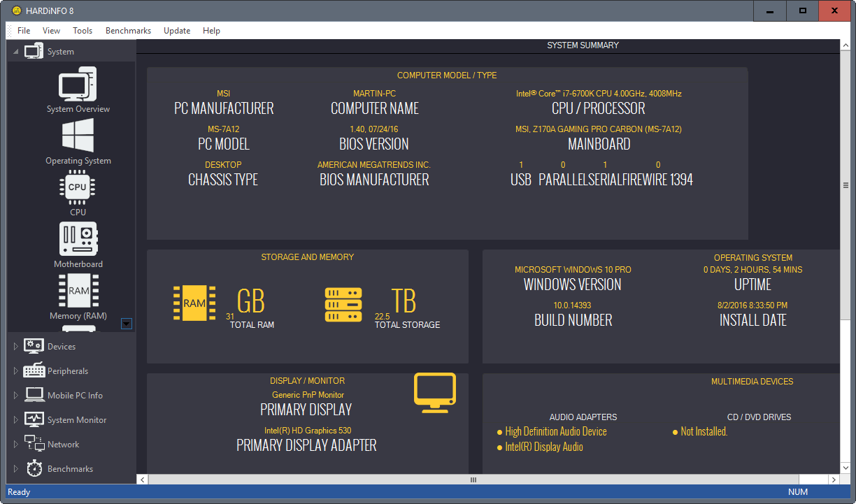Expand the Peripherals section
This screenshot has width=856, height=504.
point(16,371)
